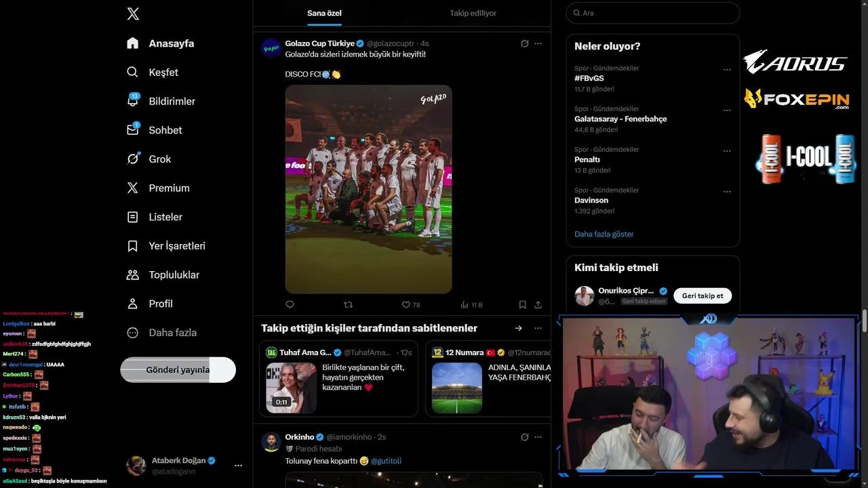The image size is (868, 488).
Task: Open Orkinho profile avatar
Action: [x=271, y=442]
